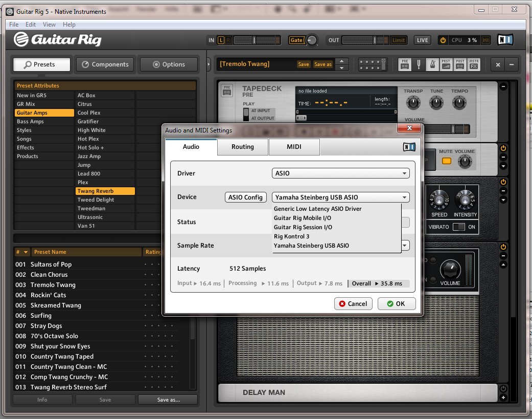Choose Generic Low Latency ASIO Driver from the list

pos(317,209)
